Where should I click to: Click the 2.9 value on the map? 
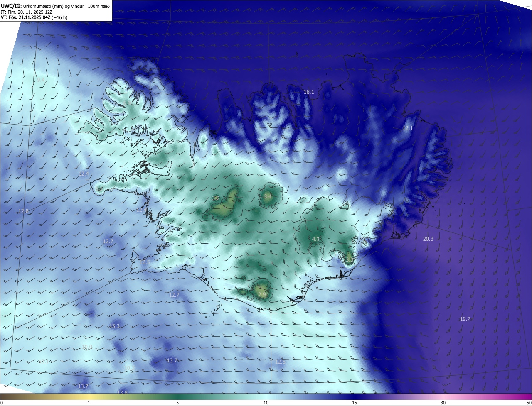point(262,295)
